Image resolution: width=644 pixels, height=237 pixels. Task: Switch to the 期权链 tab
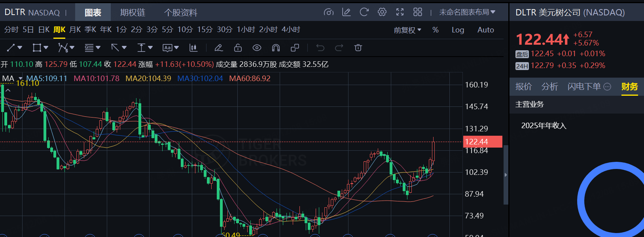[133, 13]
